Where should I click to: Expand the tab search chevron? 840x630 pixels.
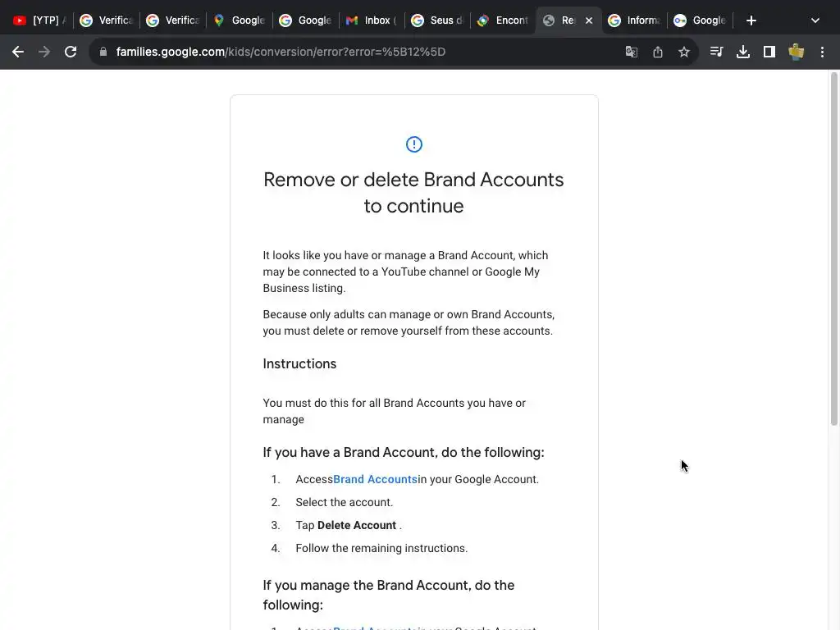coord(815,21)
